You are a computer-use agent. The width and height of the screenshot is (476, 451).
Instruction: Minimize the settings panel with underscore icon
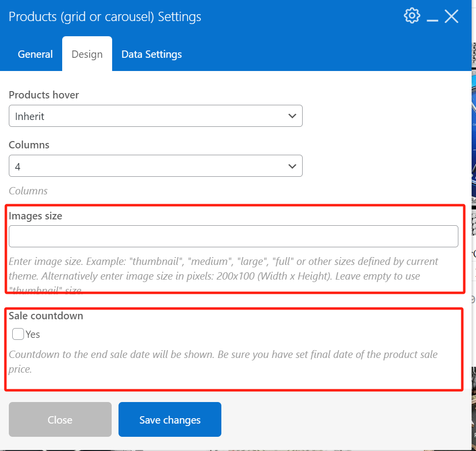(432, 18)
